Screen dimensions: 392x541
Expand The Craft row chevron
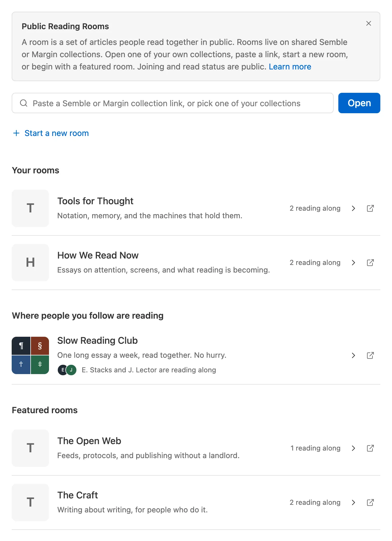pos(353,502)
